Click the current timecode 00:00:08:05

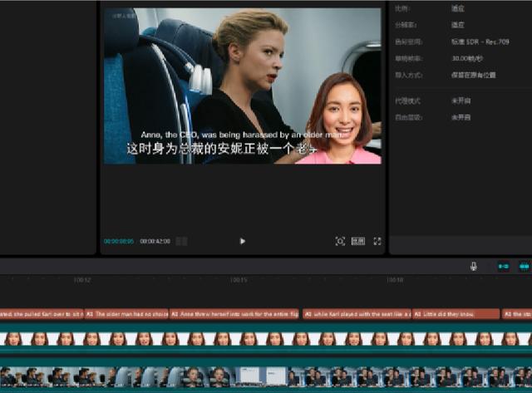[119, 241]
